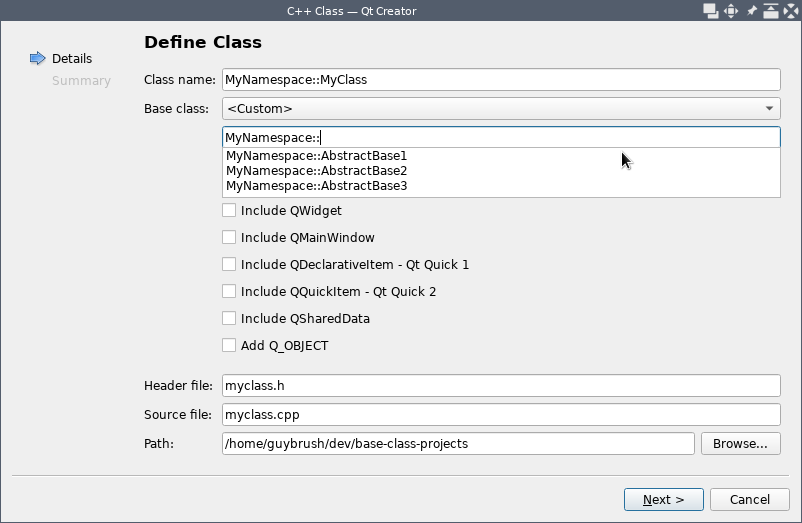Click the pin window icon in title bar
The width and height of the screenshot is (802, 523).
pyautogui.click(x=751, y=11)
